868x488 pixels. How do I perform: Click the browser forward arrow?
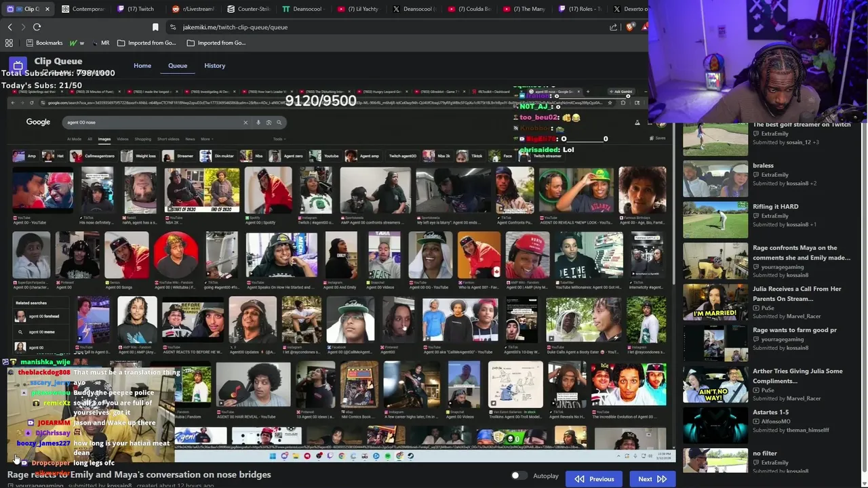coord(23,27)
